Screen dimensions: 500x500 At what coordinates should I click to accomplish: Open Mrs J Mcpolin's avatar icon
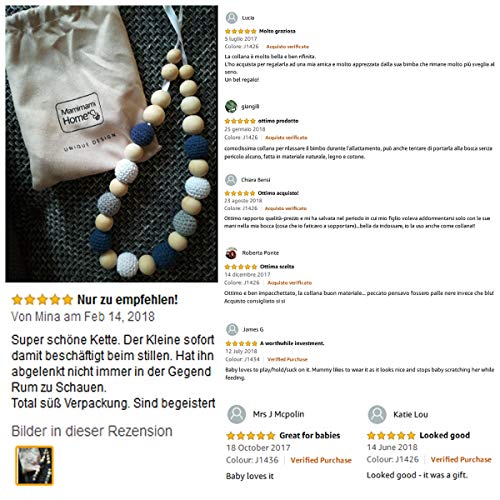point(237,414)
